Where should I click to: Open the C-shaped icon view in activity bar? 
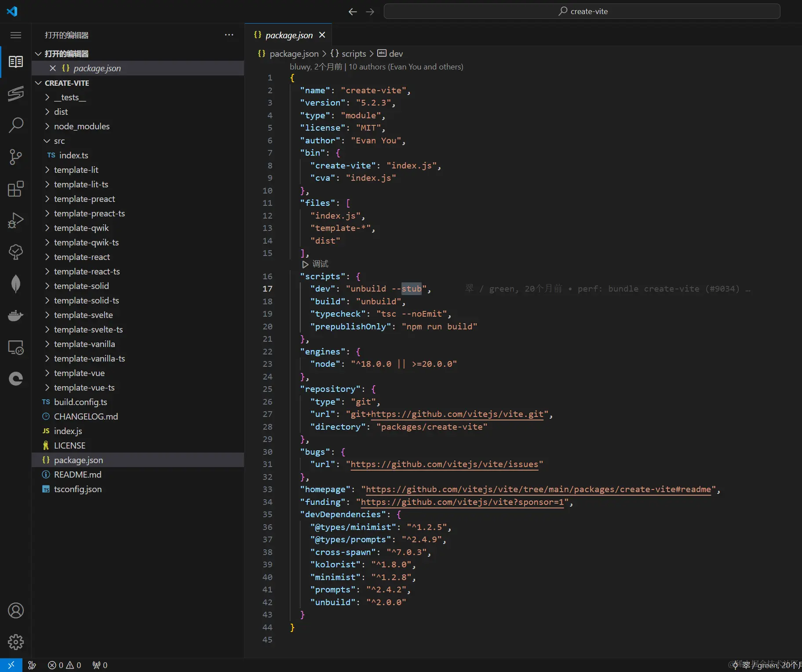pyautogui.click(x=16, y=379)
